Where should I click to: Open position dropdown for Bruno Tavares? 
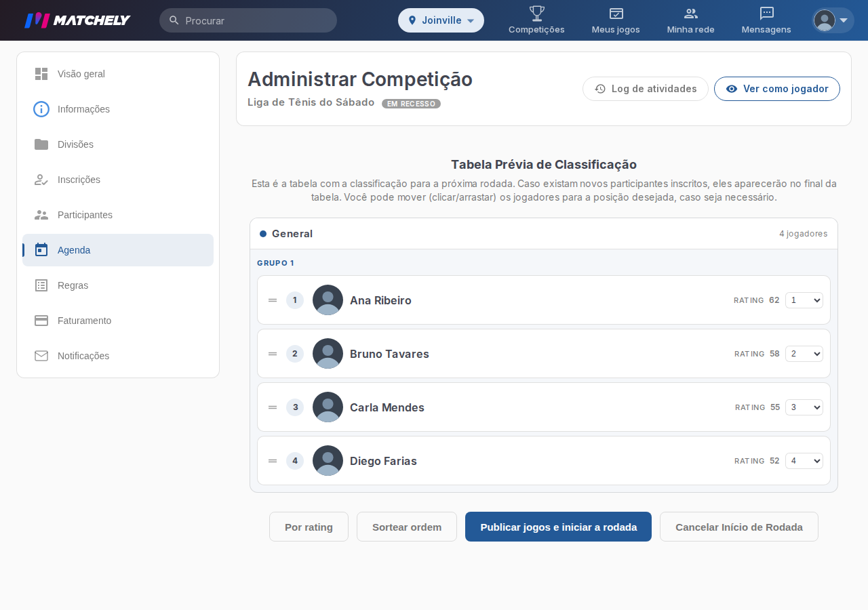point(804,354)
